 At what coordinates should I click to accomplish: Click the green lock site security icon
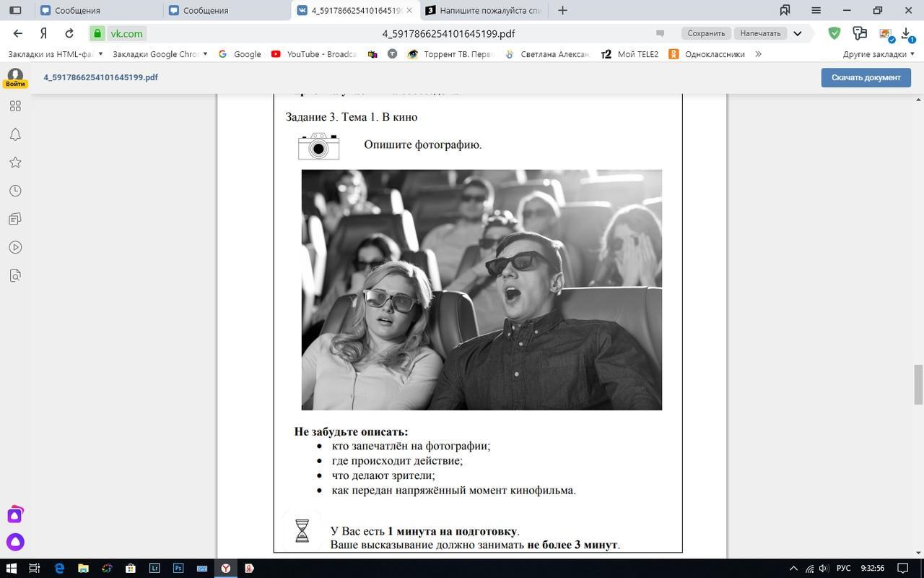97,33
